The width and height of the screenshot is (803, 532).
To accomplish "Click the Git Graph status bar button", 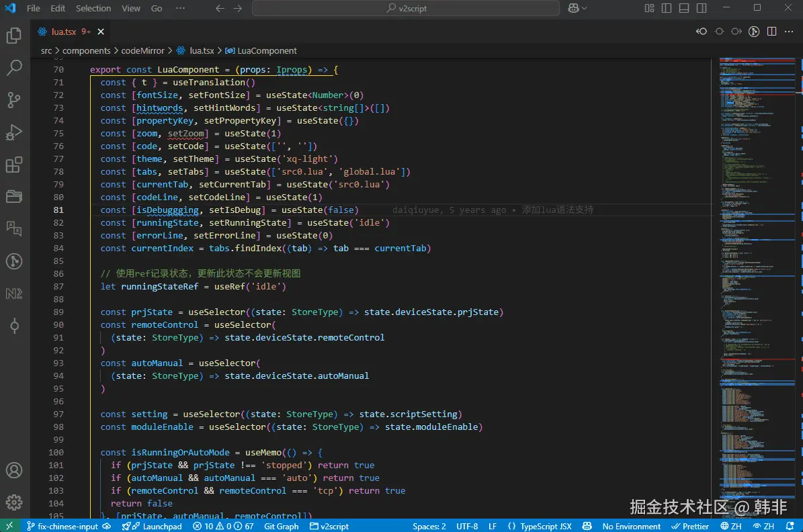I will [x=281, y=526].
